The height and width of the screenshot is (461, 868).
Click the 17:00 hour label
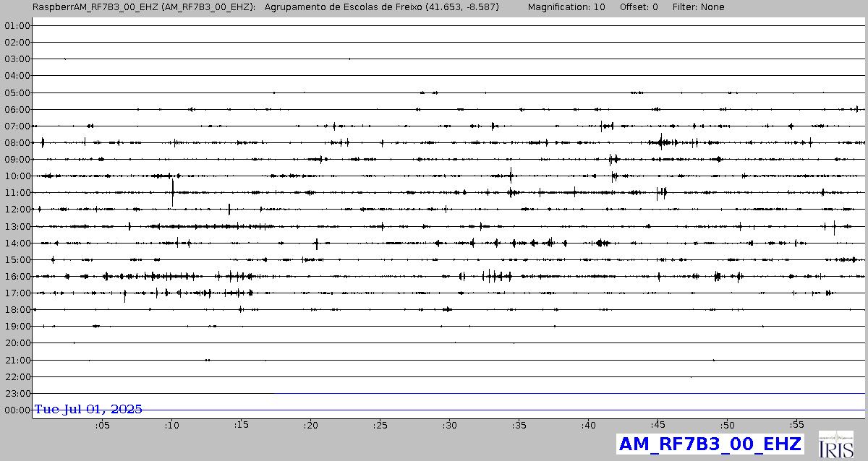(17, 293)
